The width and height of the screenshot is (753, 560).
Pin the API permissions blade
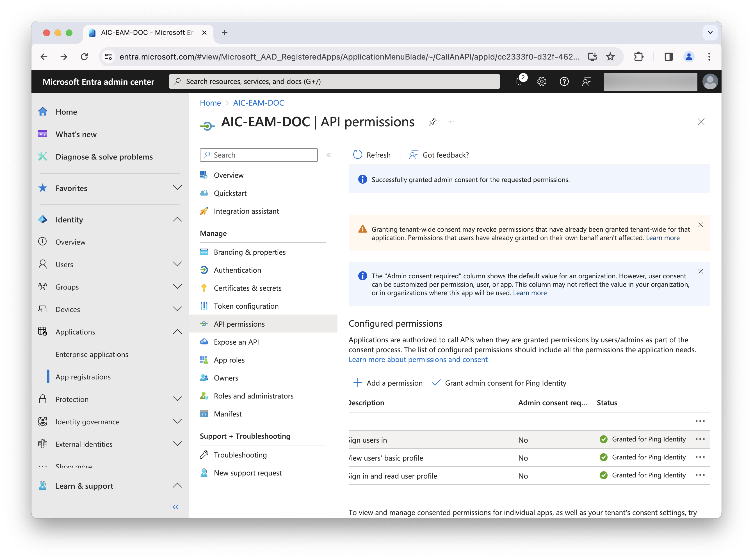(432, 122)
